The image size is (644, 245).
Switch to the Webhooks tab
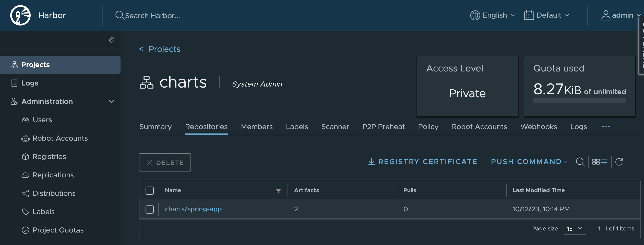(x=539, y=127)
